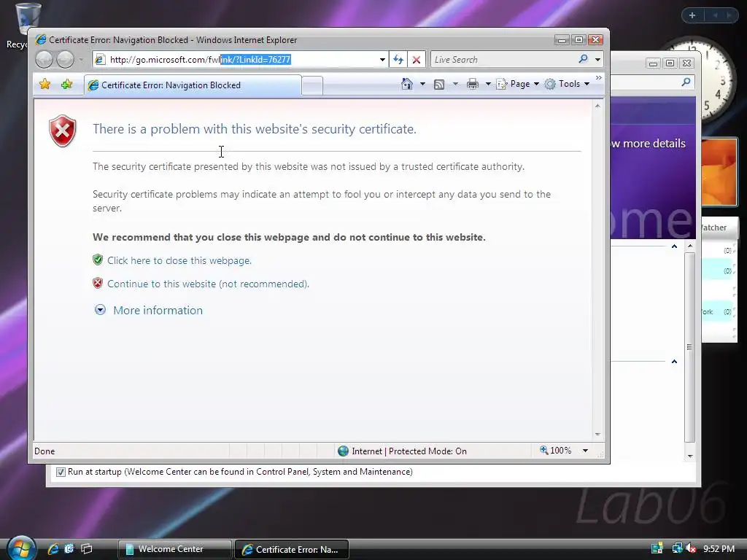Select the Certificate Error: Navigation Blocked tab

[x=193, y=85]
